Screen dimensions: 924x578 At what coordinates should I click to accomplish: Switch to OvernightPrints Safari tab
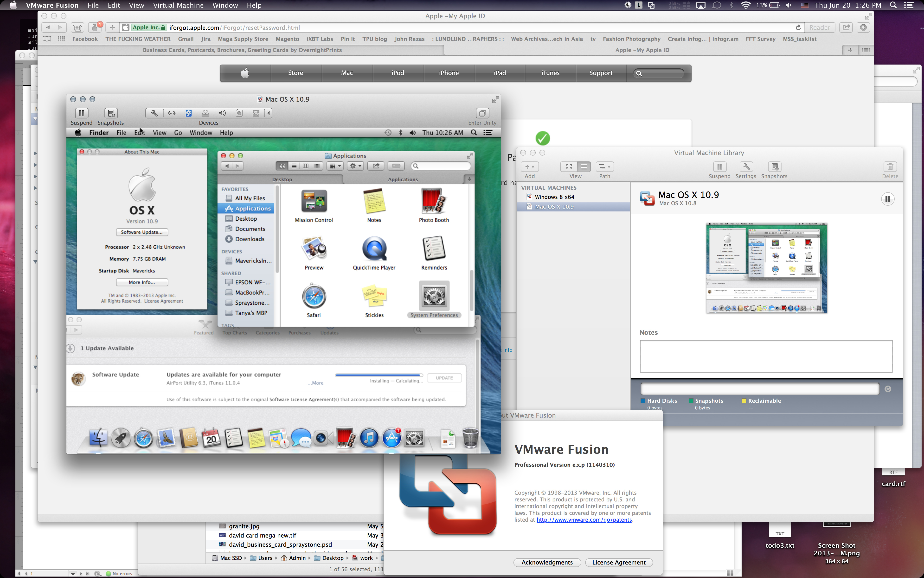coord(242,50)
